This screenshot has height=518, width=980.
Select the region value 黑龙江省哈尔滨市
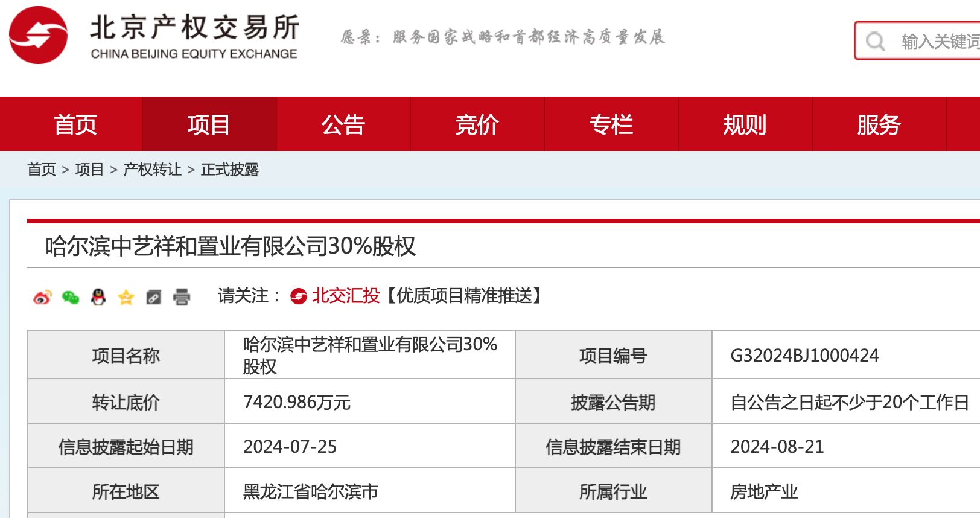coord(311,492)
